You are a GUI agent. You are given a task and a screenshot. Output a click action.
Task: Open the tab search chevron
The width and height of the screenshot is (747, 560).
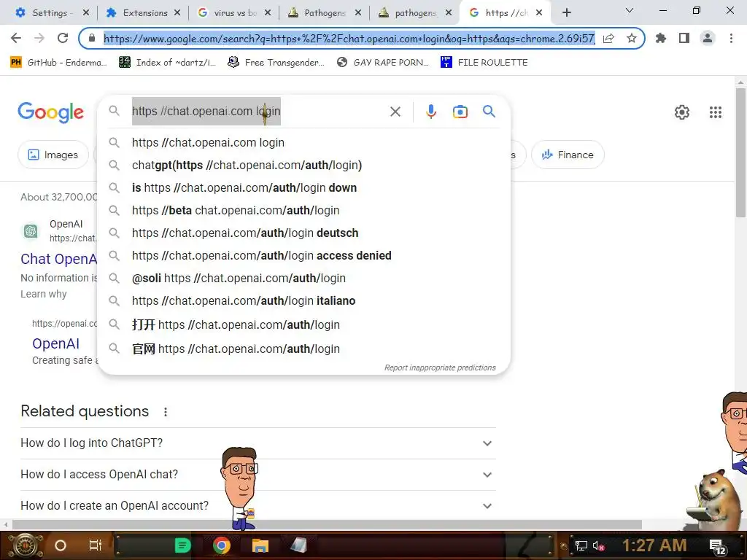coord(630,10)
